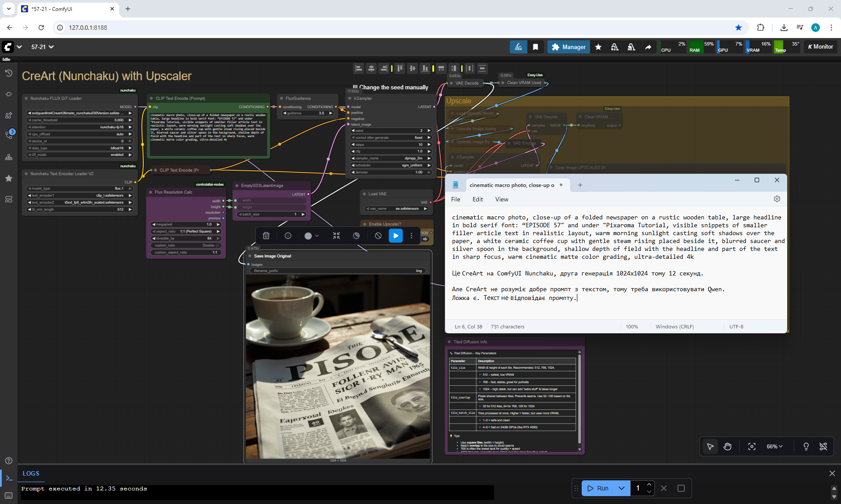Open the Queue history sidebar icon
The width and height of the screenshot is (841, 504).
click(9, 73)
